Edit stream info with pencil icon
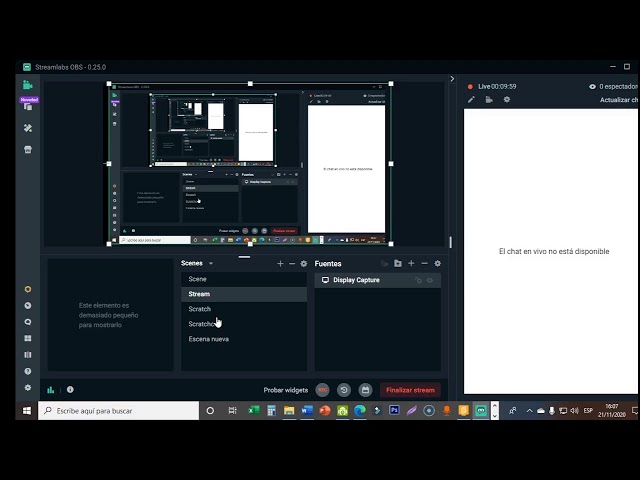The image size is (640, 480). (x=471, y=100)
